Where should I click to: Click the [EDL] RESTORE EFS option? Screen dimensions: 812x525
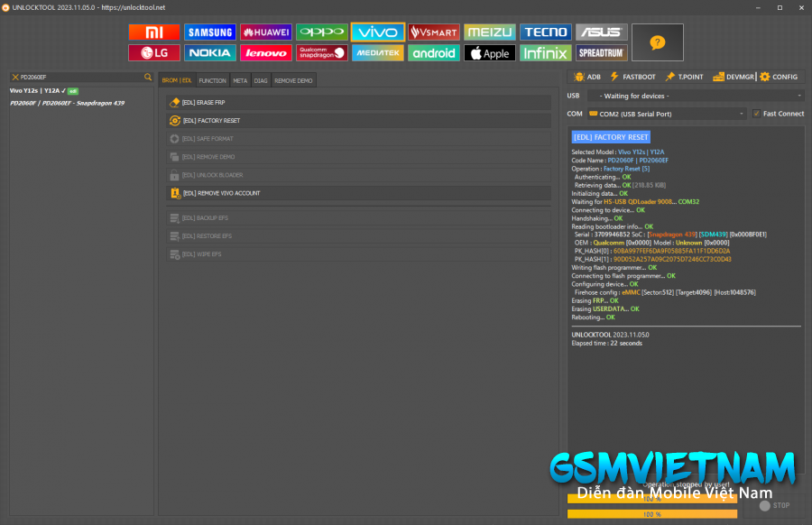358,236
